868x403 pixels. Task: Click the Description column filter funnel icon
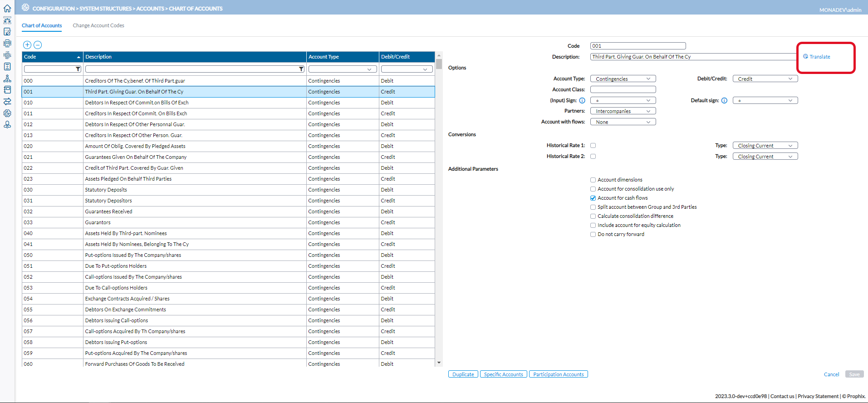point(301,69)
